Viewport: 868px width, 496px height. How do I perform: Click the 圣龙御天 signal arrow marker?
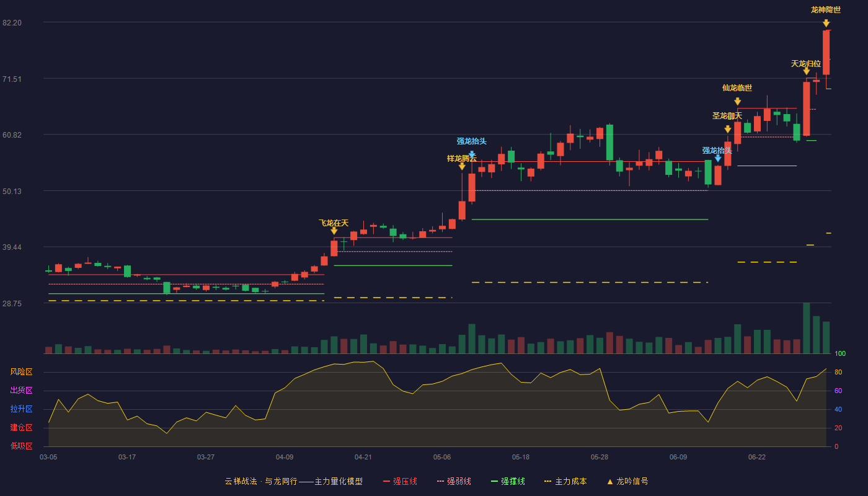(727, 129)
